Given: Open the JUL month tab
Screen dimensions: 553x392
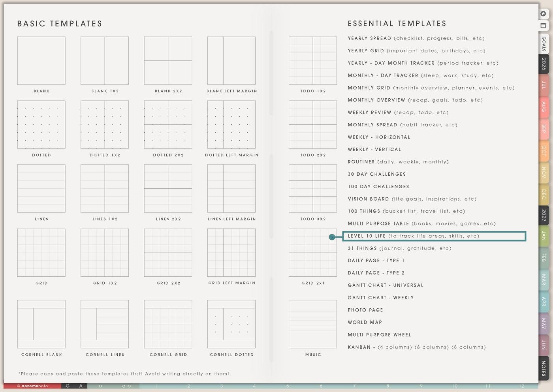Looking at the screenshot, I should (x=544, y=85).
